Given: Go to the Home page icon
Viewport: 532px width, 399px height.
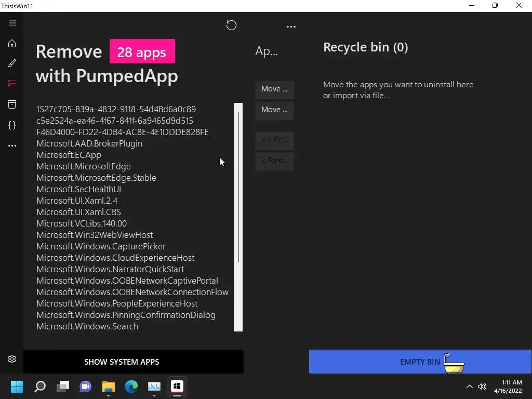Looking at the screenshot, I should point(12,44).
